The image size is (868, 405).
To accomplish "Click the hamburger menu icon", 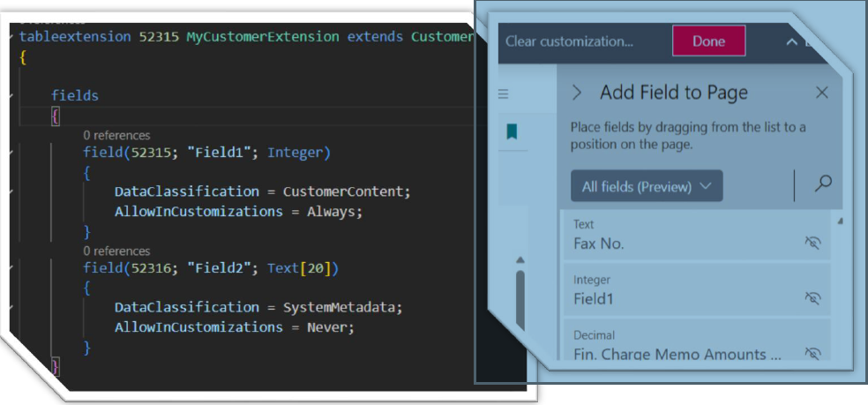I will (x=503, y=94).
